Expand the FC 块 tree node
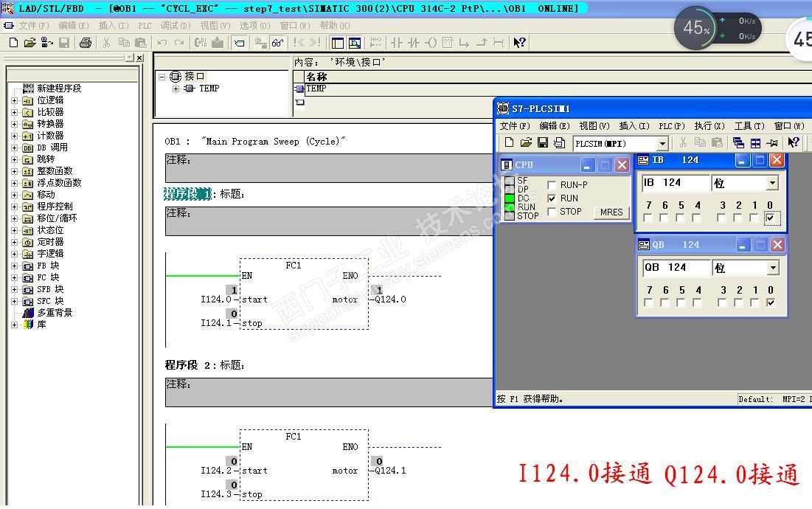This screenshot has height=509, width=812. 15,278
